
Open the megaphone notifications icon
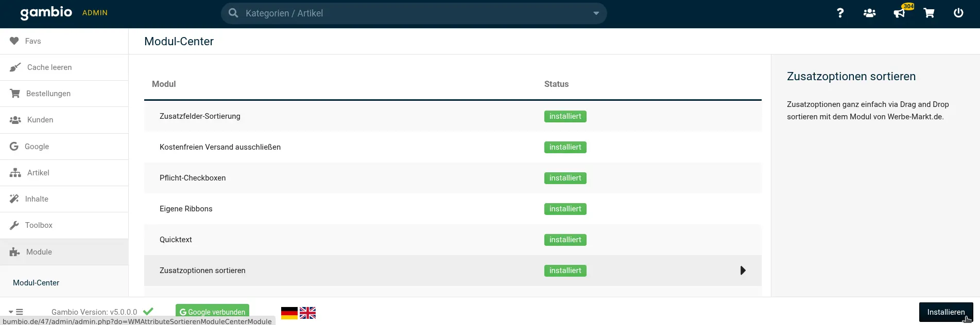pos(899,13)
